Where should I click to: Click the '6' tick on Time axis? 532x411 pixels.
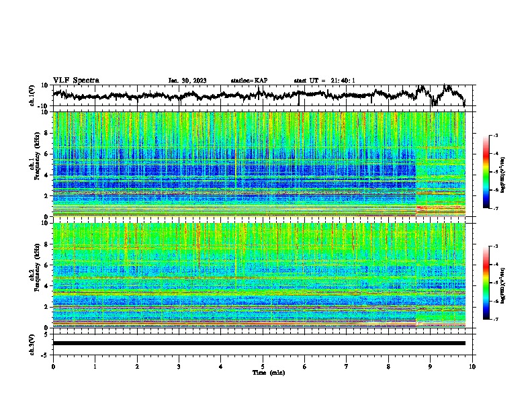(x=305, y=367)
